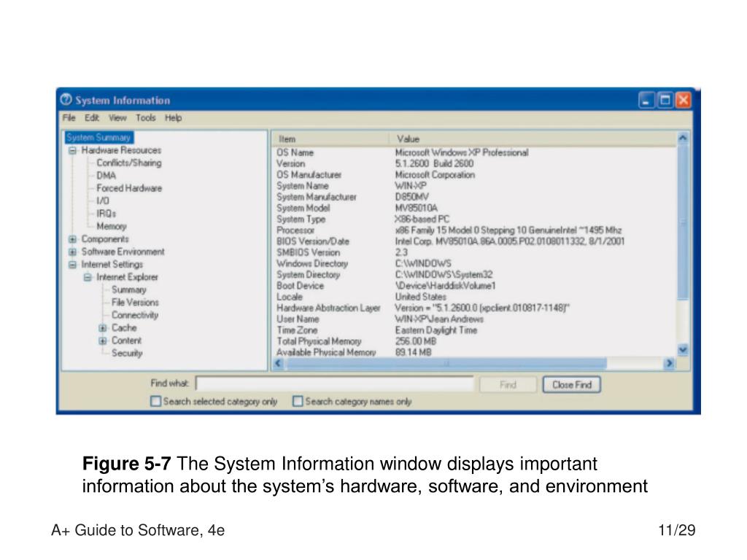747x560 pixels.
Task: Click the System Information title bar icon
Action: (66, 99)
